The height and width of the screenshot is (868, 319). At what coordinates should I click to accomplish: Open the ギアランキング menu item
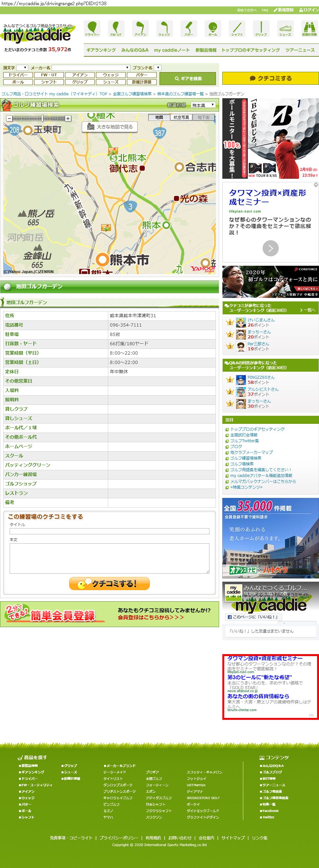point(101,50)
